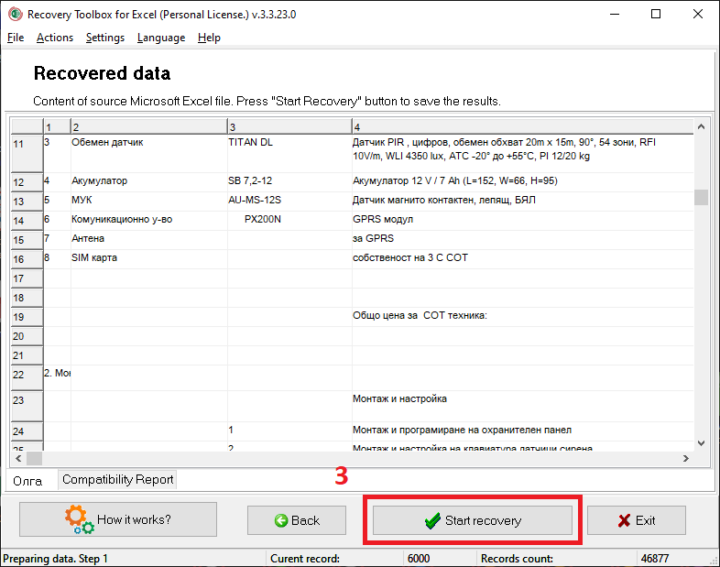Switch to the Compatibility Report tab

(x=118, y=479)
